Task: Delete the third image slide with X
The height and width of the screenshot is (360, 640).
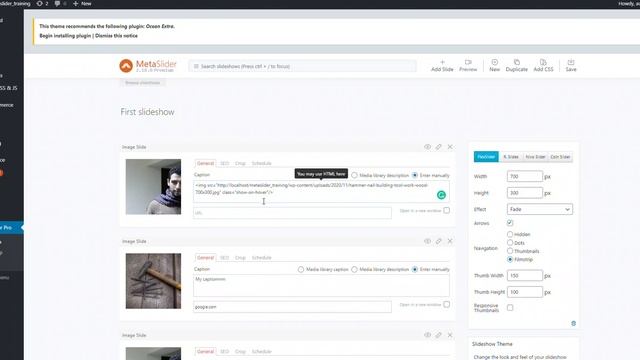Action: click(450, 335)
